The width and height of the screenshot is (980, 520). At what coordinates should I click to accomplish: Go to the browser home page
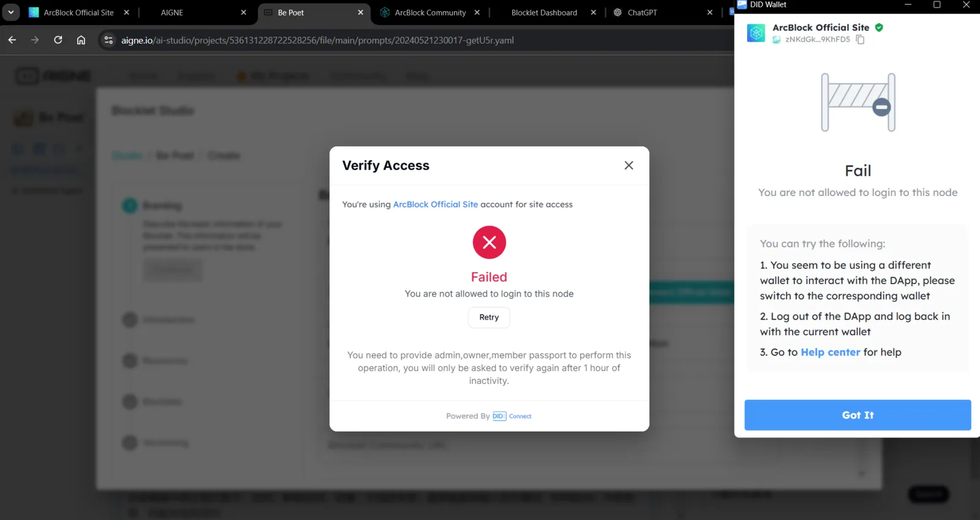click(x=81, y=40)
